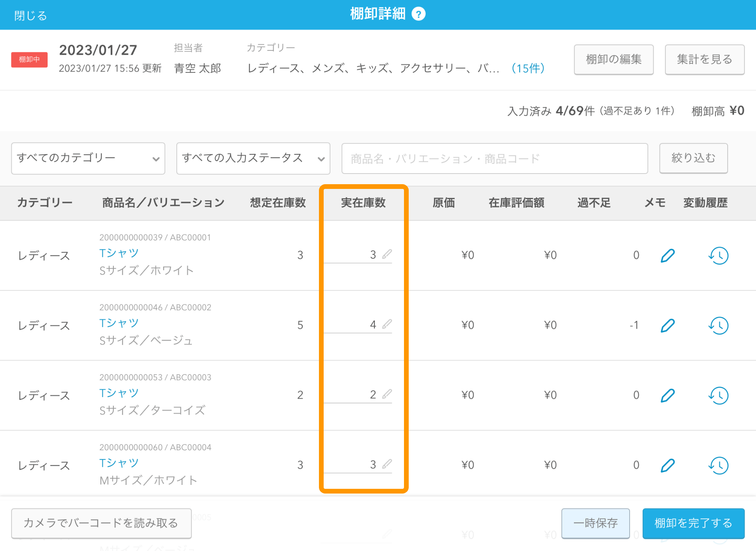756x551 pixels.
Task: Open the すべての入力ステータス dropdown
Action: (x=253, y=158)
